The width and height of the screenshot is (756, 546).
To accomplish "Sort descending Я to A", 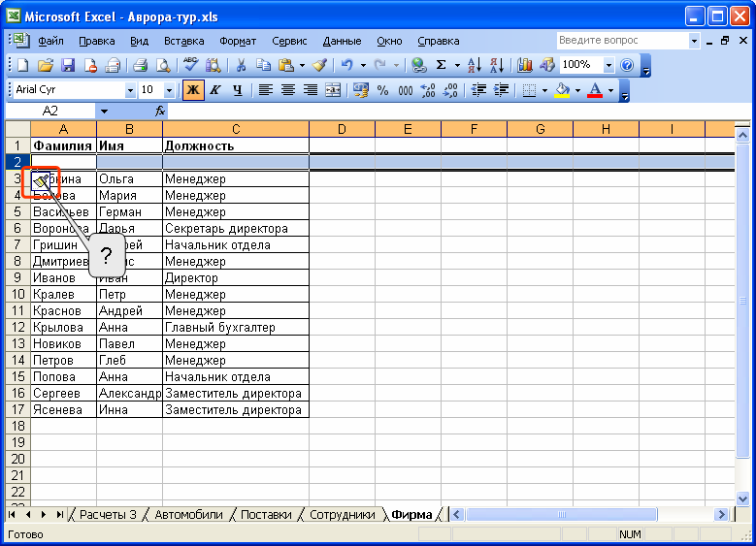I will (497, 65).
